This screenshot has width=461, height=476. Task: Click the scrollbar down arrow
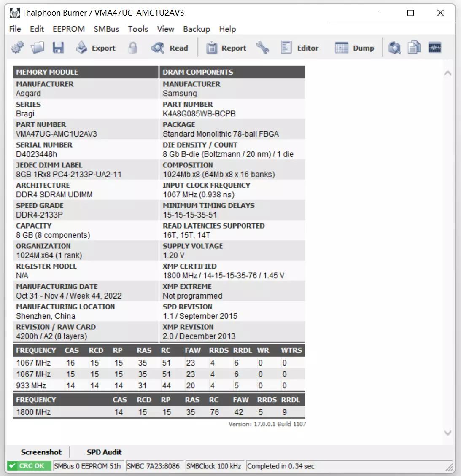448,433
